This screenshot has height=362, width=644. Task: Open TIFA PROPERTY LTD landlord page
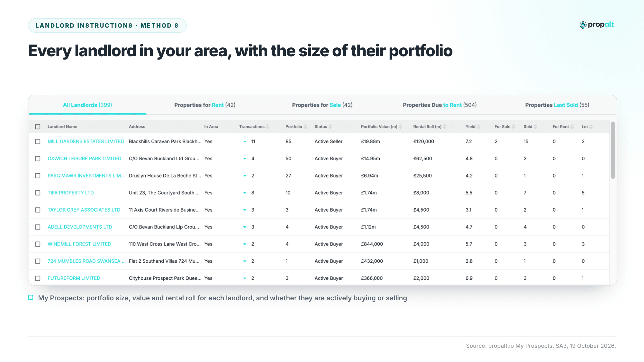click(71, 193)
